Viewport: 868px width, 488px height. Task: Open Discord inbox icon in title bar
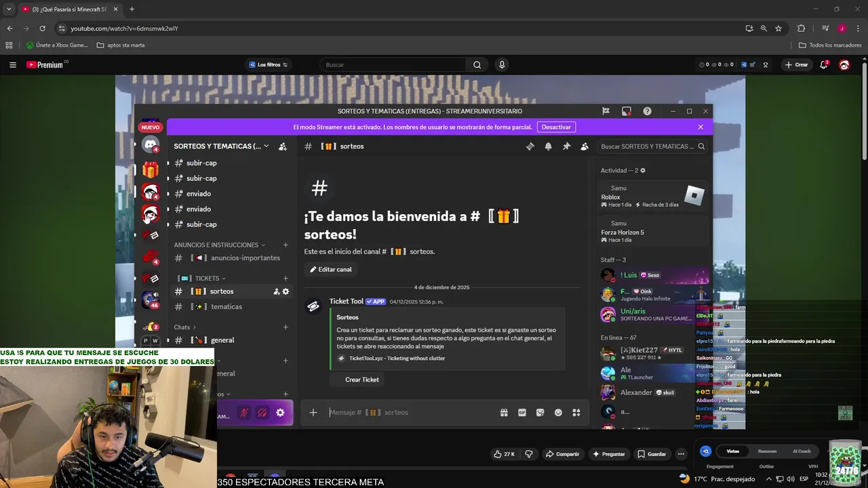[x=627, y=111]
